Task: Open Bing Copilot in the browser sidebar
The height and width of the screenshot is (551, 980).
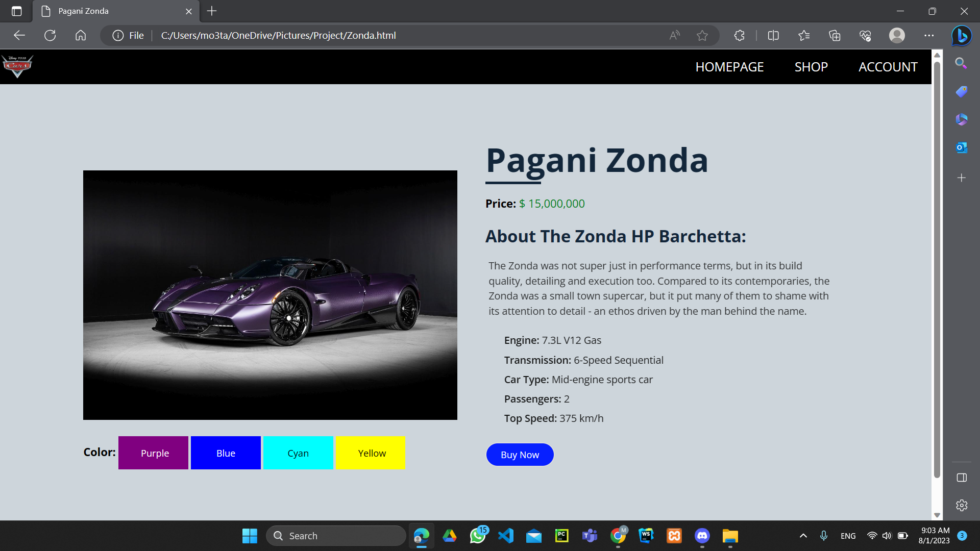Action: [x=961, y=35]
